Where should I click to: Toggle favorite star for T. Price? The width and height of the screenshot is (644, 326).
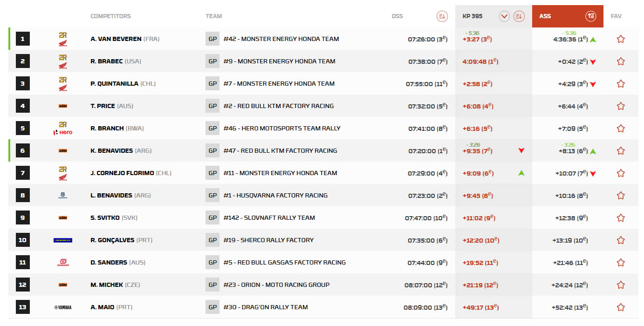(621, 106)
